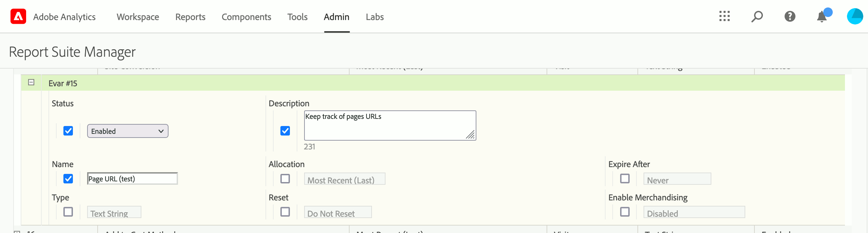The image size is (868, 233).
Task: Click inside the Page URL (test) name field
Action: click(132, 178)
